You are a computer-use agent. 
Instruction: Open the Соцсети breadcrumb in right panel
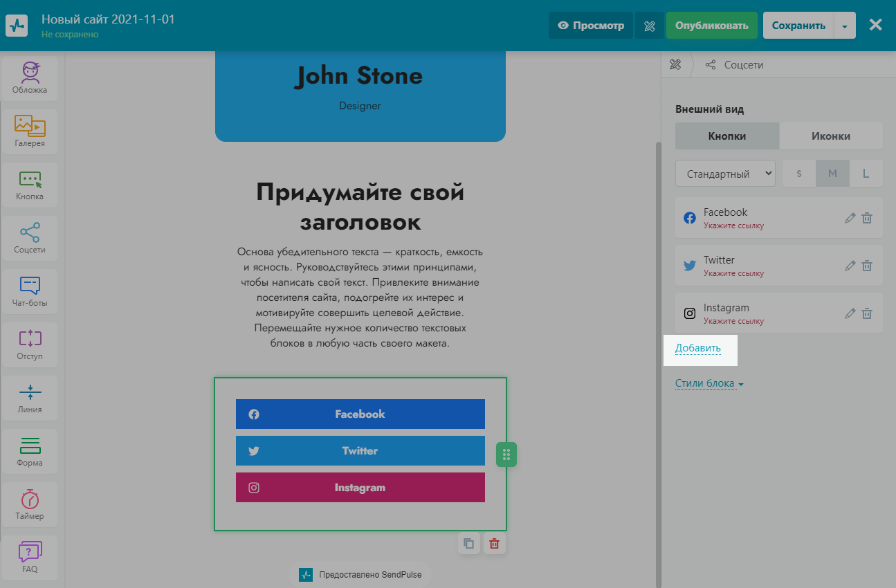pos(735,64)
